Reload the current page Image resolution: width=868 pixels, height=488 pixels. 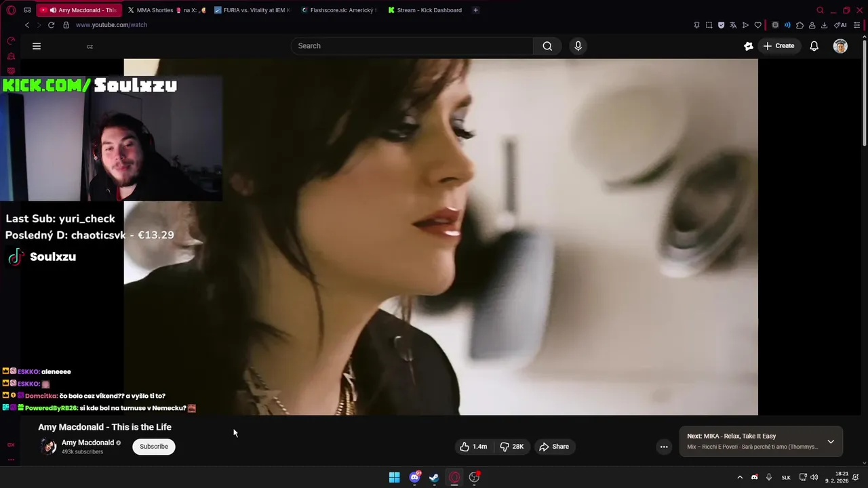point(51,25)
